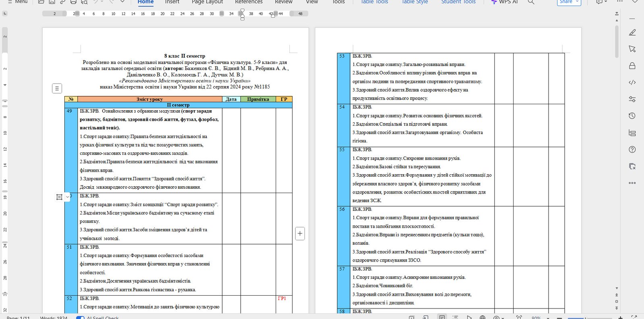Click the '8 клас II семестр' heading
Viewport: 644px width, 319px height.
[x=185, y=56]
